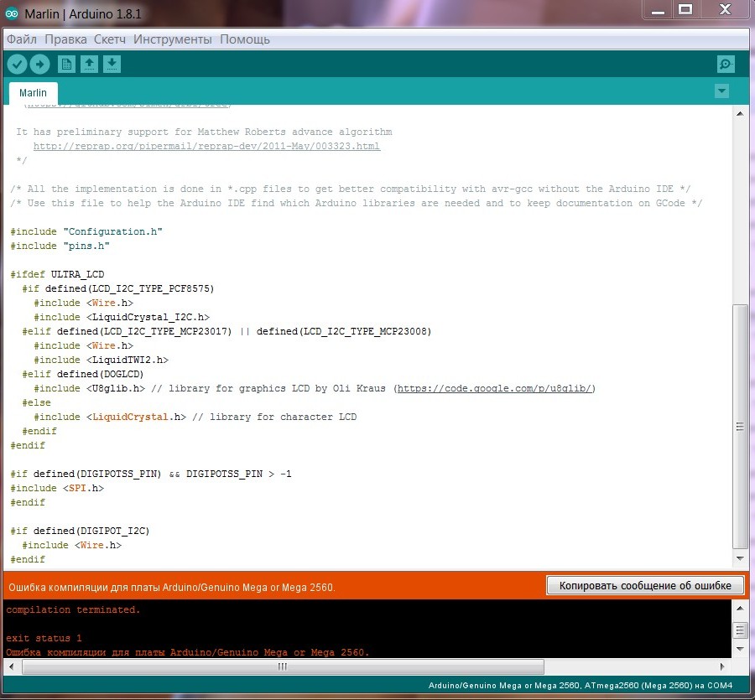Open a sketch using up-arrow icon
Image resolution: width=755 pixels, height=700 pixels.
[x=89, y=65]
